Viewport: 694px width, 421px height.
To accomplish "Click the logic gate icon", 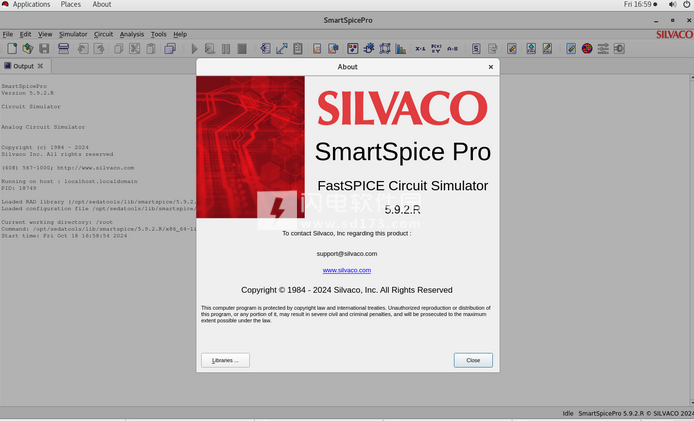I will [619, 49].
